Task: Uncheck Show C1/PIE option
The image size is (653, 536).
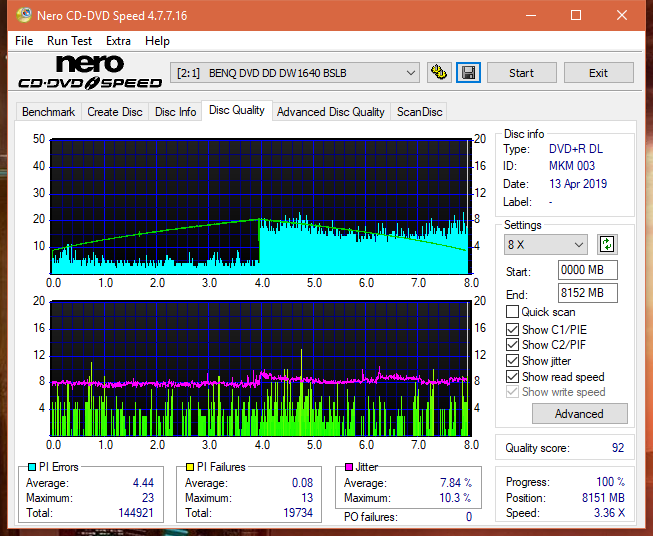Action: coord(512,329)
